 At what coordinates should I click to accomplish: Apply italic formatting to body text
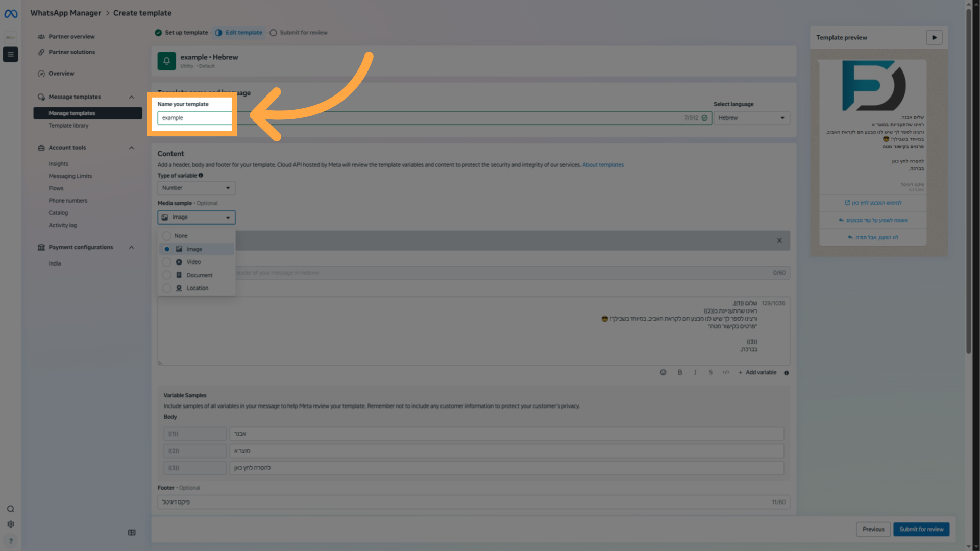(695, 372)
